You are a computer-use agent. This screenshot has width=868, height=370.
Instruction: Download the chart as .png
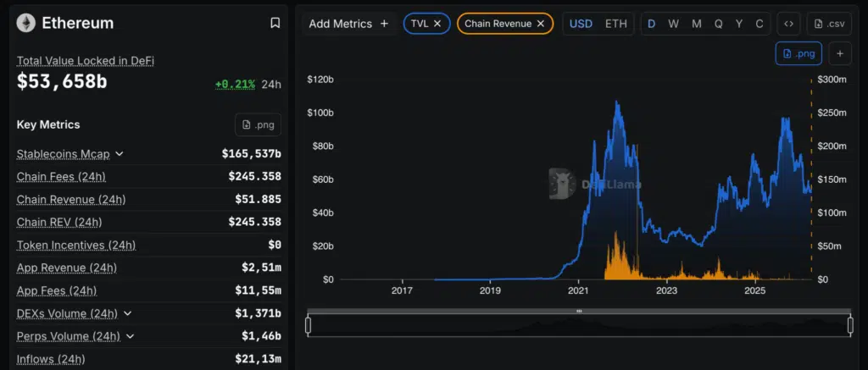click(798, 53)
